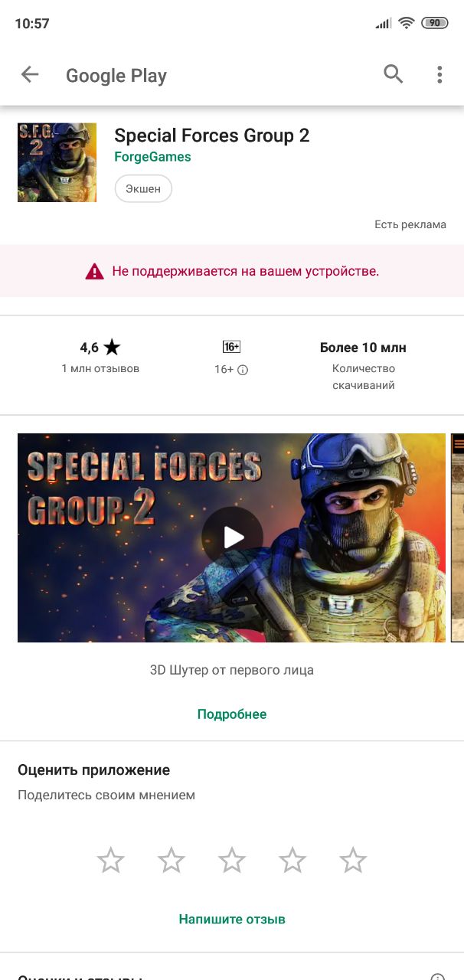Tap the 4,6 star rating
Screen dimensions: 464x980
[100, 348]
